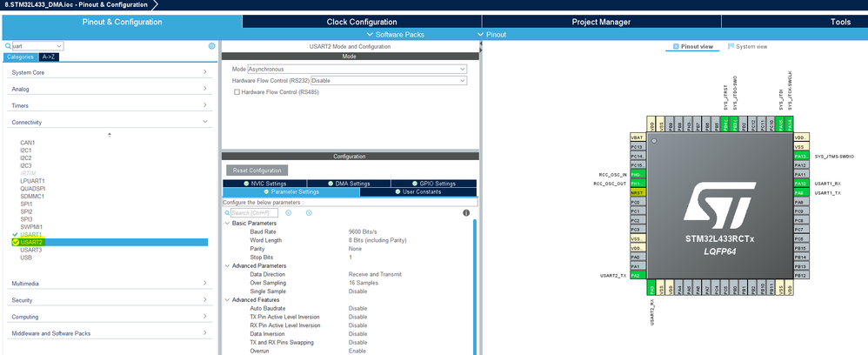This screenshot has height=355, width=868.
Task: Collapse the Advanced Parameters group
Action: 227,266
